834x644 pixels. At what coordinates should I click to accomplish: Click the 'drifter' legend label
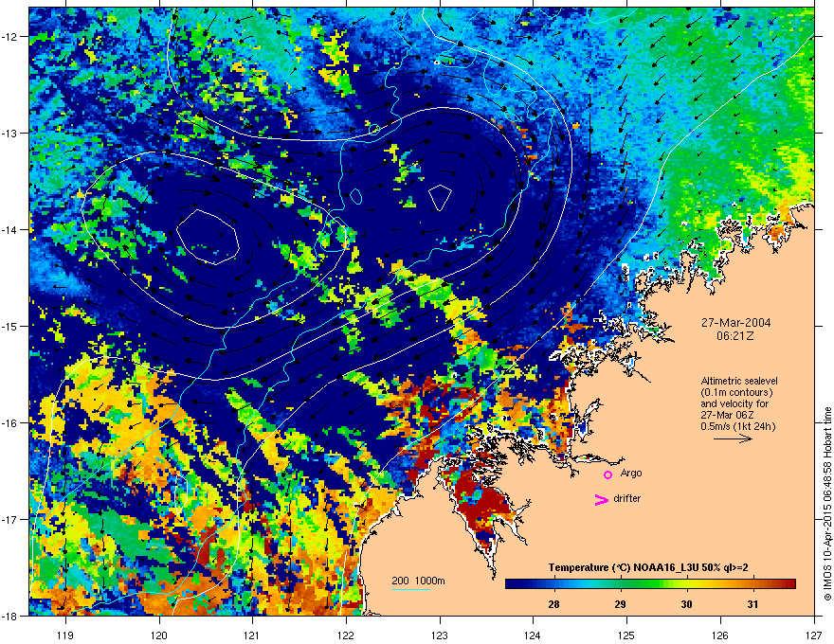tap(627, 498)
